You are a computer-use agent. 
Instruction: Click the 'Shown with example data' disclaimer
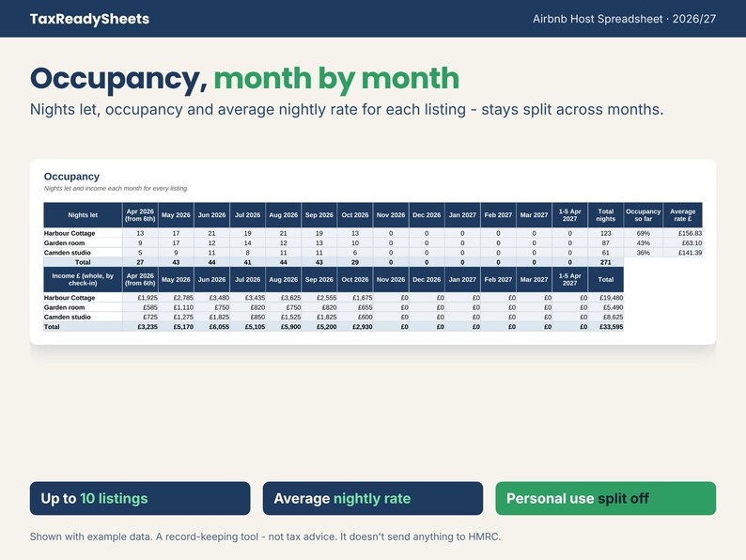pyautogui.click(x=266, y=537)
